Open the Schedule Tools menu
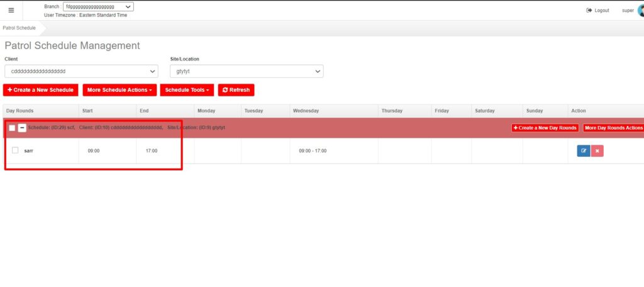This screenshot has width=644, height=287. pos(187,90)
